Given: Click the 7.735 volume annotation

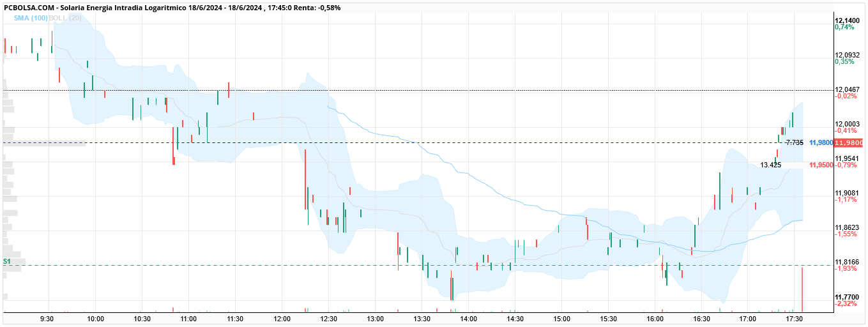Looking at the screenshot, I should click(x=794, y=142).
